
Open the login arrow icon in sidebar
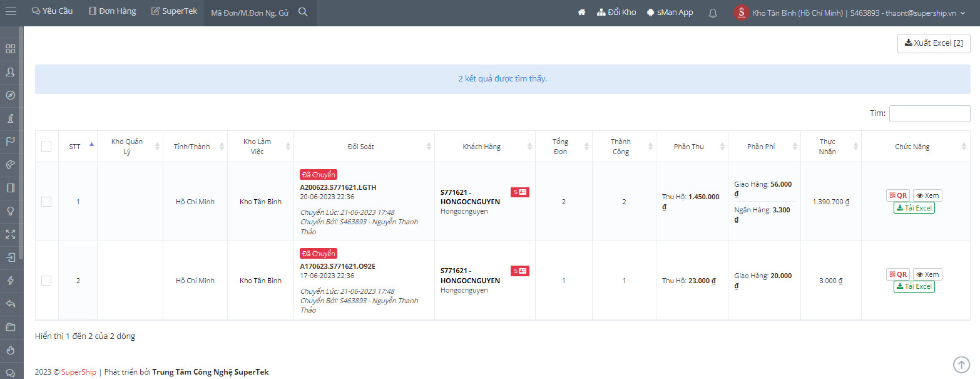click(x=11, y=257)
